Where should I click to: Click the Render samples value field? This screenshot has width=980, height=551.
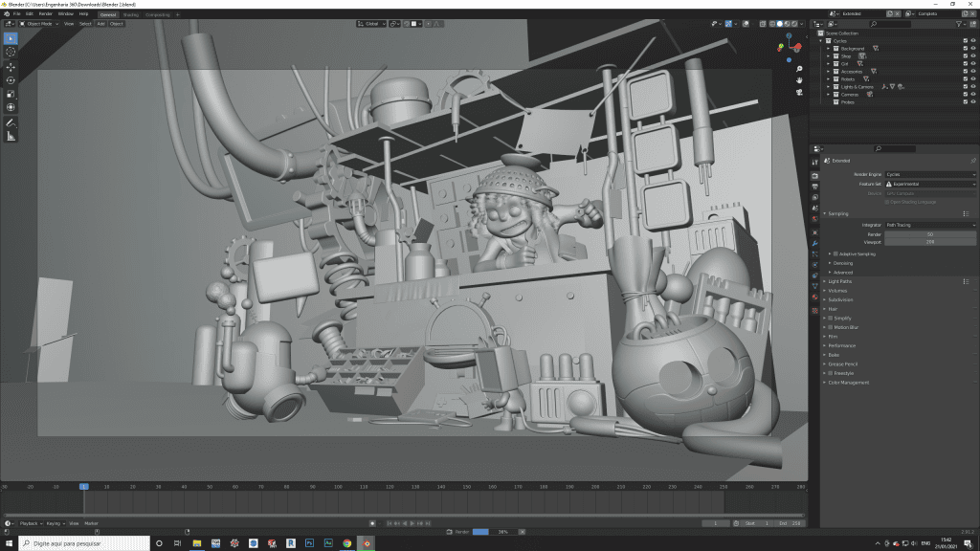tap(930, 234)
